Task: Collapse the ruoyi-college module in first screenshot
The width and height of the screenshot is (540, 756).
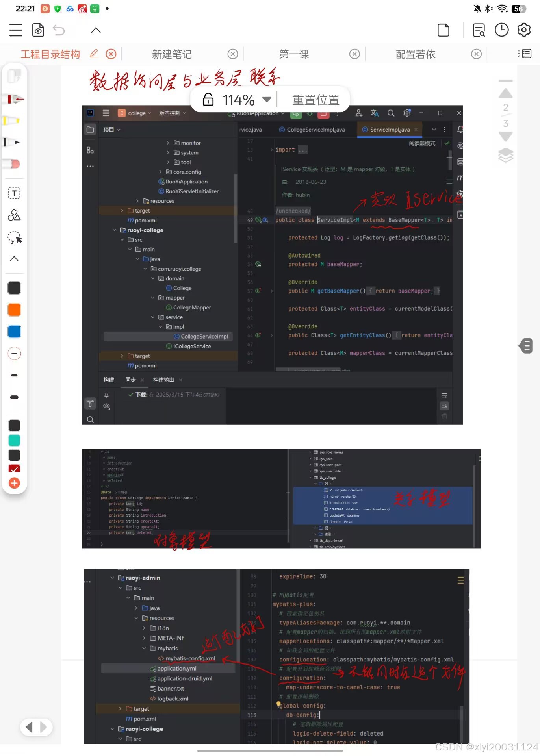Action: (114, 230)
